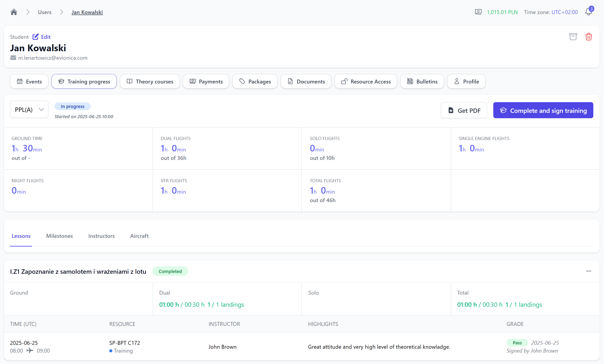The width and height of the screenshot is (604, 364).
Task: Click the airplane icon between flight times
Action: (30, 350)
